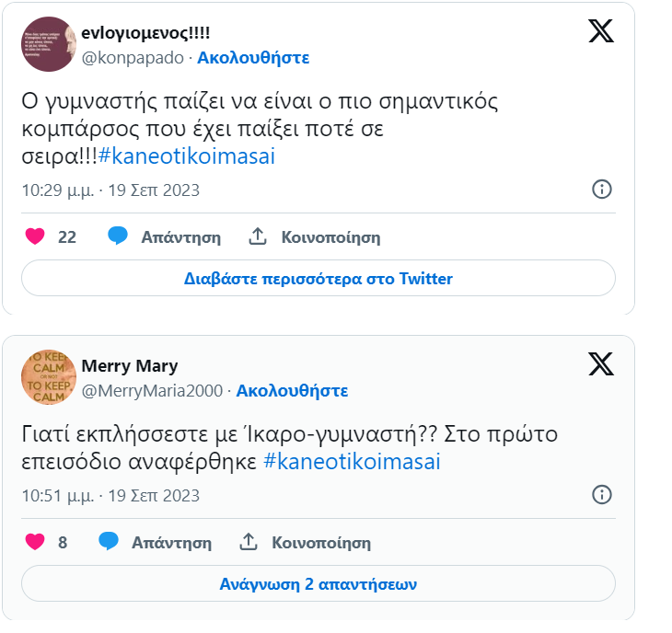672x633 pixels.
Task: Follow @konpapado via Ακολουθήστε link
Action: pos(253,58)
